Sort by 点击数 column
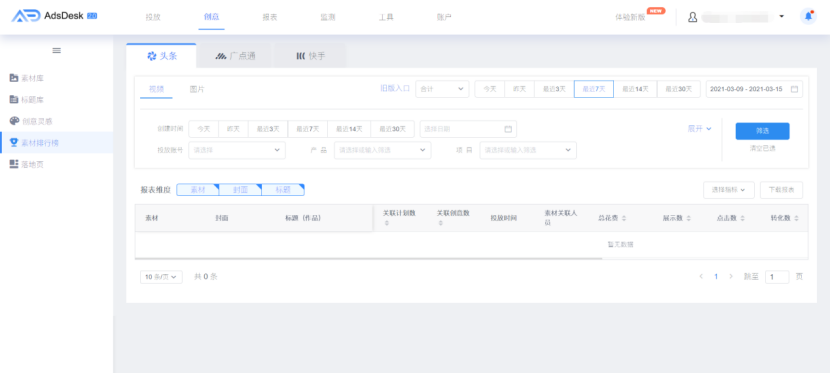 pos(743,218)
